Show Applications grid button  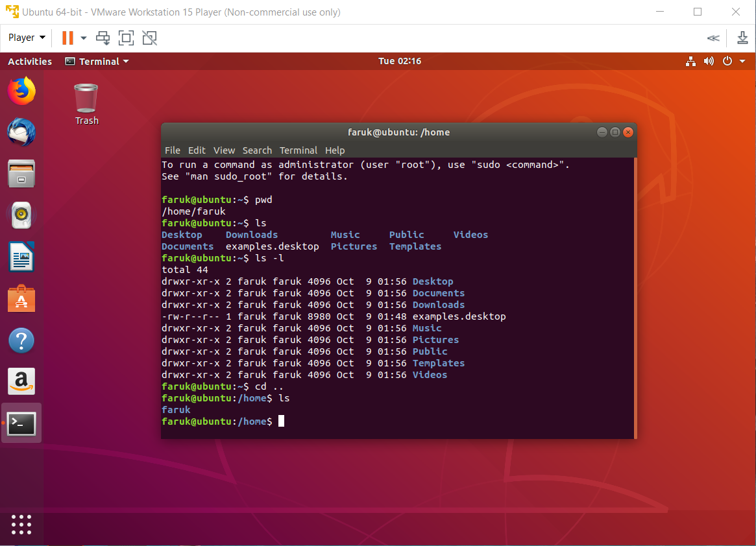click(x=21, y=525)
